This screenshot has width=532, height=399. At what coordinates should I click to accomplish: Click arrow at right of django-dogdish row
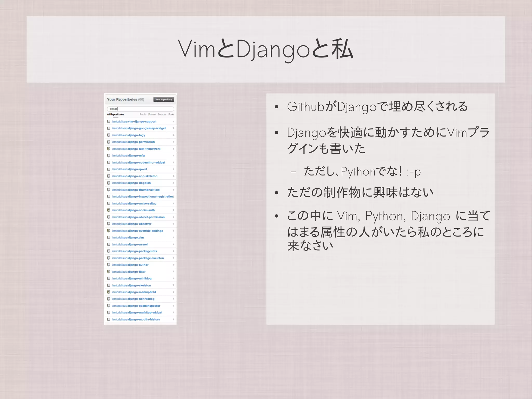pos(173,183)
